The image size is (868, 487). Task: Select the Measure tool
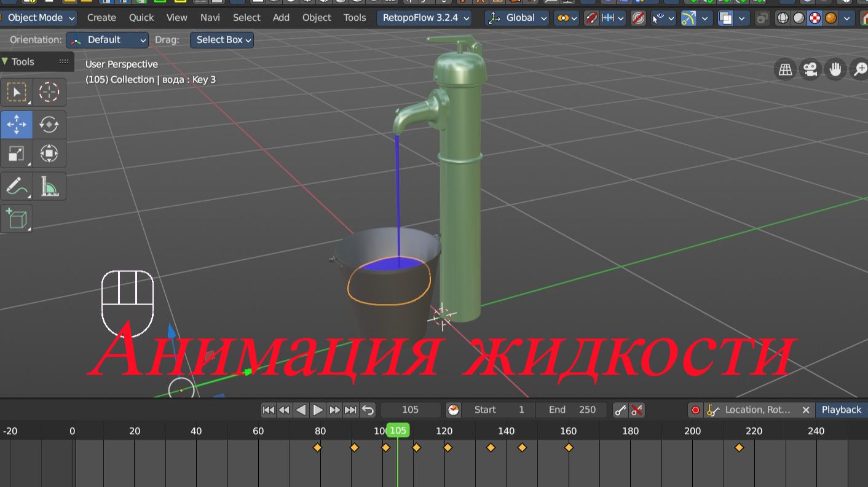49,186
